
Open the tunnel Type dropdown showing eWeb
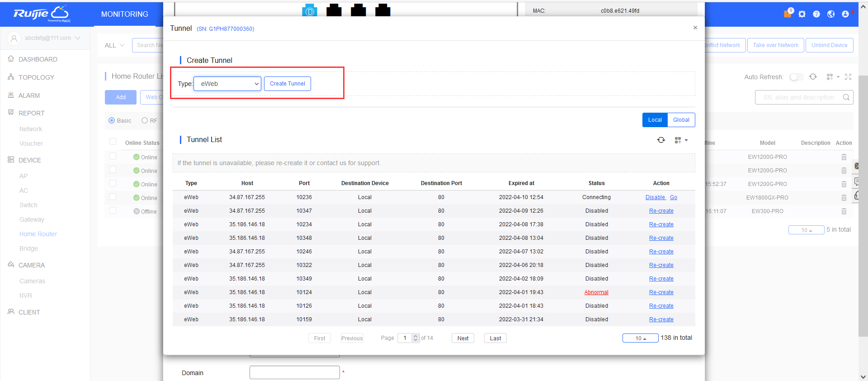[x=227, y=84]
